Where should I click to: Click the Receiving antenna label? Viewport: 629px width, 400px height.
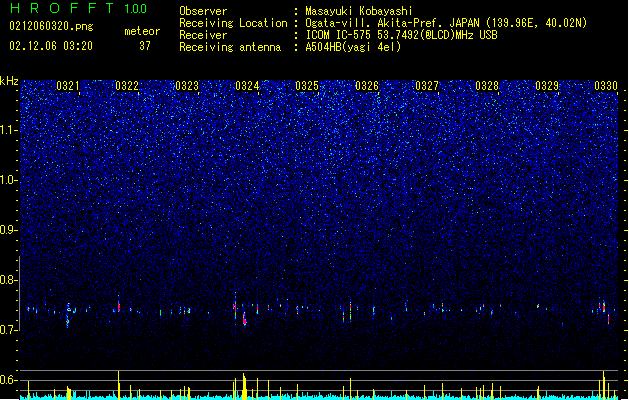[230, 47]
